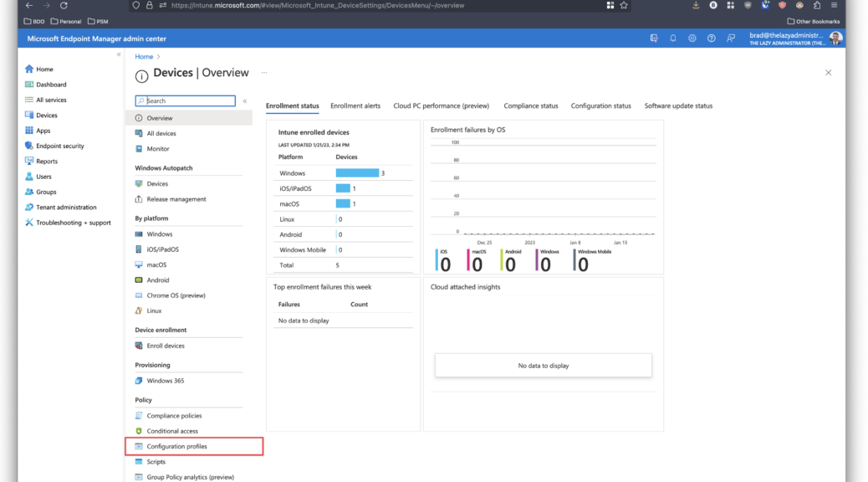Reload the page with browser refresh button

(x=64, y=6)
